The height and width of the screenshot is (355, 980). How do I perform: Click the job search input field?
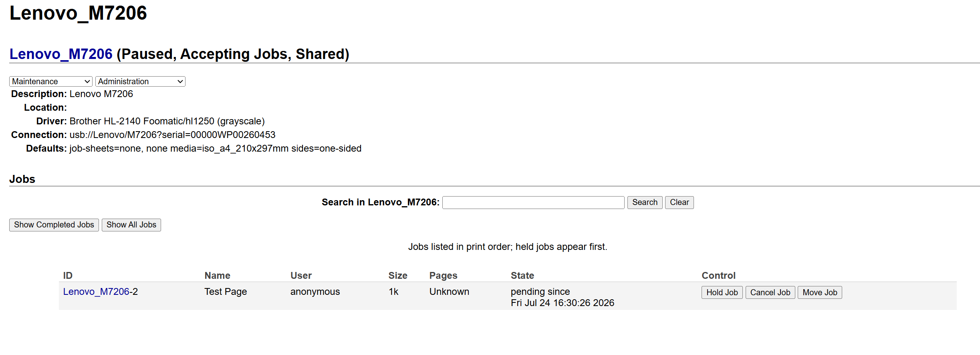click(x=533, y=203)
